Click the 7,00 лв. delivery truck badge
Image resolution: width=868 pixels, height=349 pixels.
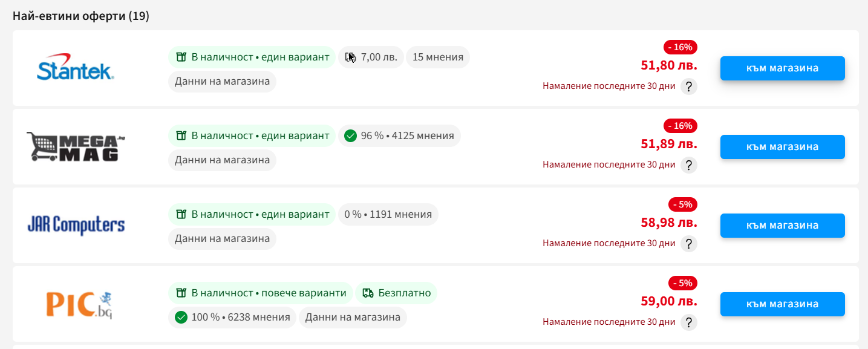point(371,57)
